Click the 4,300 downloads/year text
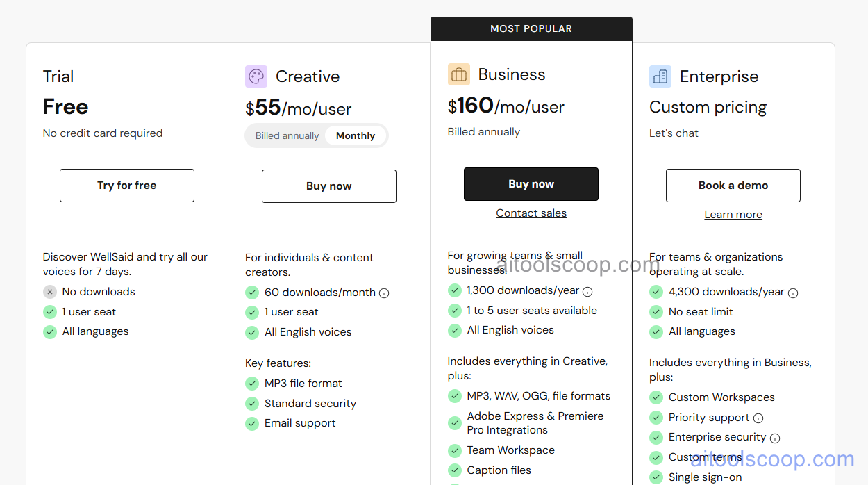 [x=726, y=293]
